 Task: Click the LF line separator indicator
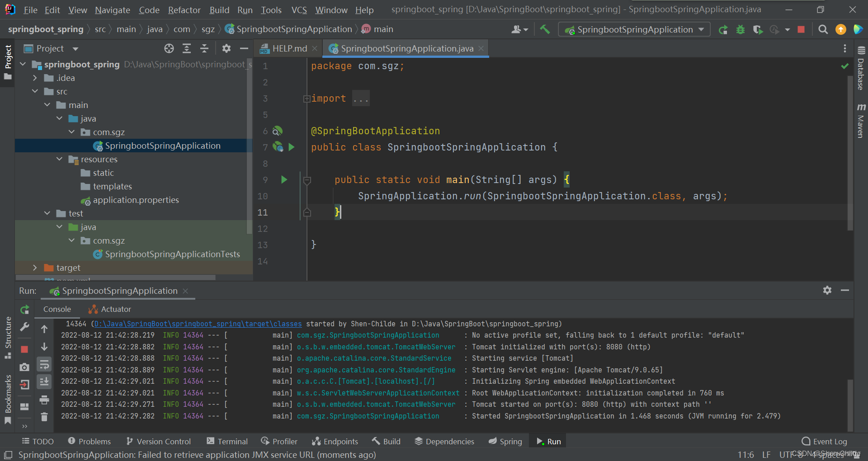(766, 455)
